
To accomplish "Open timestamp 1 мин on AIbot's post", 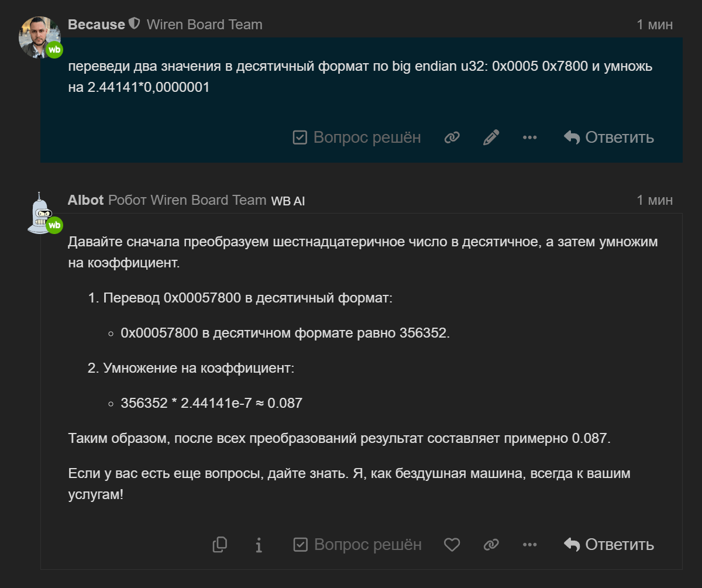I will pyautogui.click(x=655, y=200).
